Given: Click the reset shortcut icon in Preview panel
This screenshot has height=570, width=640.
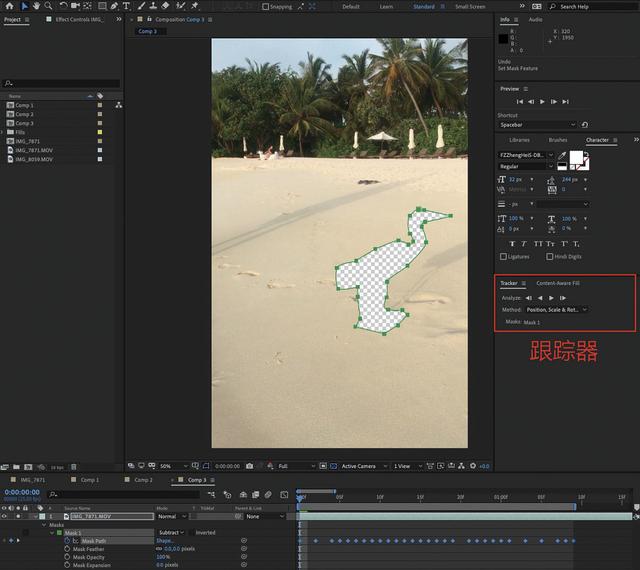Looking at the screenshot, I should [584, 125].
